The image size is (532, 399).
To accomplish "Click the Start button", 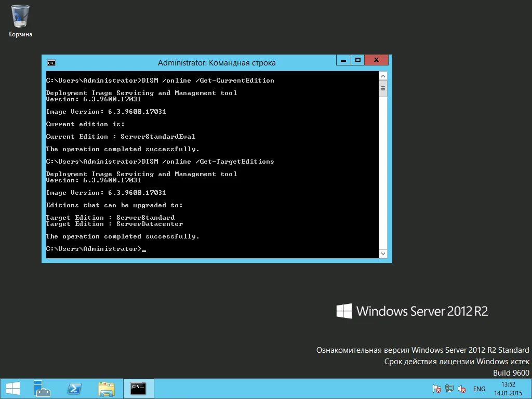I will point(12,388).
